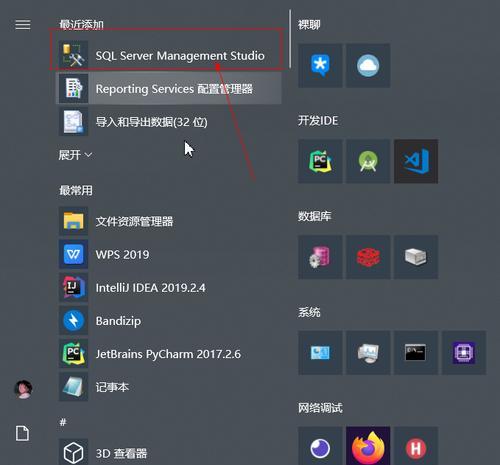
Task: Open the Documents icon in left rail
Action: 22,433
